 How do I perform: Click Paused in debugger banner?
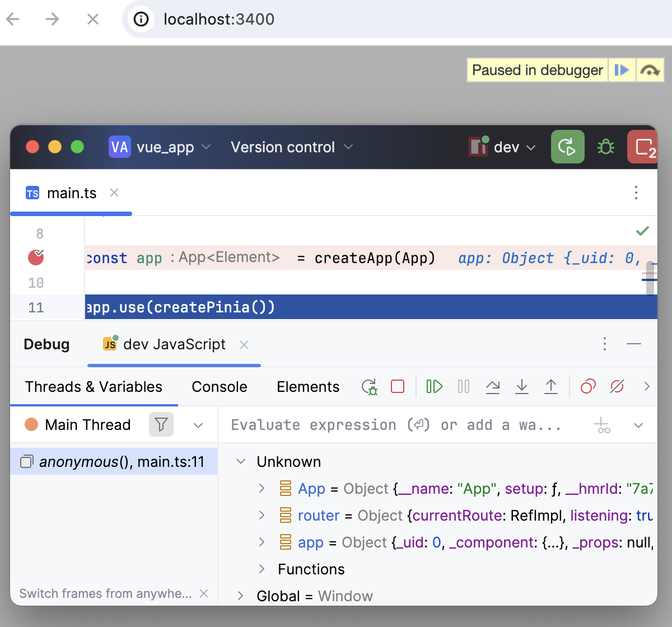[536, 69]
